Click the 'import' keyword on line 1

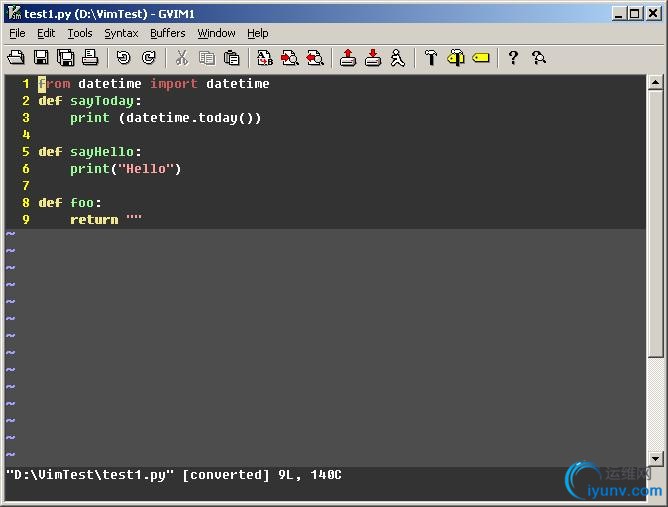tap(174, 84)
